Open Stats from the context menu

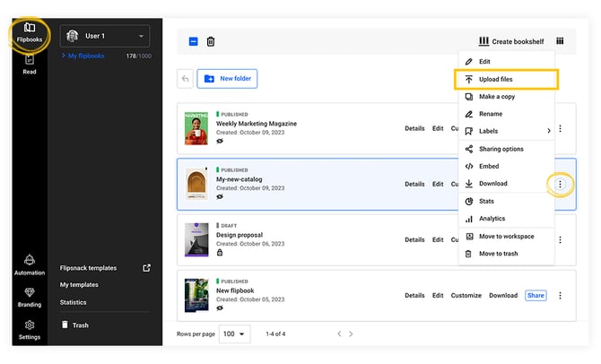point(506,201)
